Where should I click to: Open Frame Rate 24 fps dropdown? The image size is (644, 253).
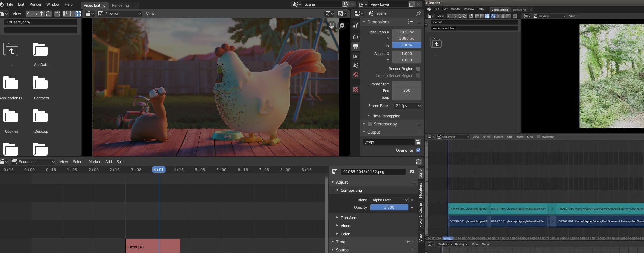[407, 106]
